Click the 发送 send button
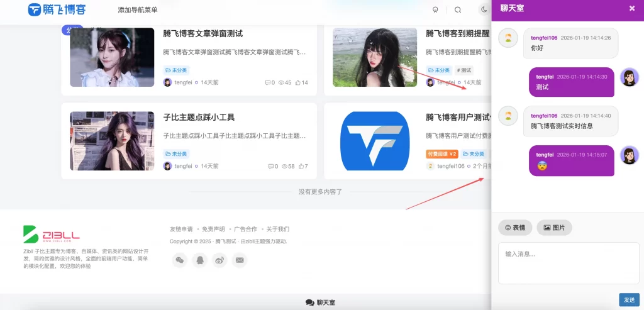Image resolution: width=644 pixels, height=310 pixels. [629, 300]
